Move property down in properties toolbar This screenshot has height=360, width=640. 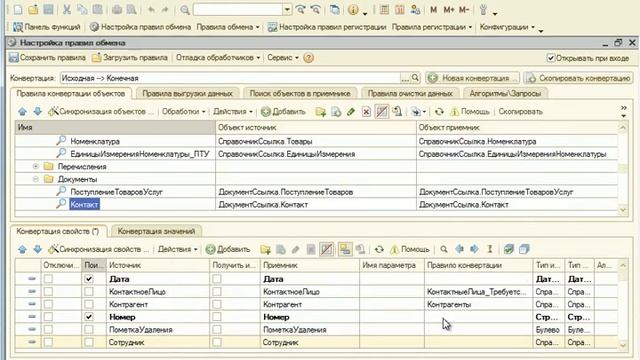(38, 249)
